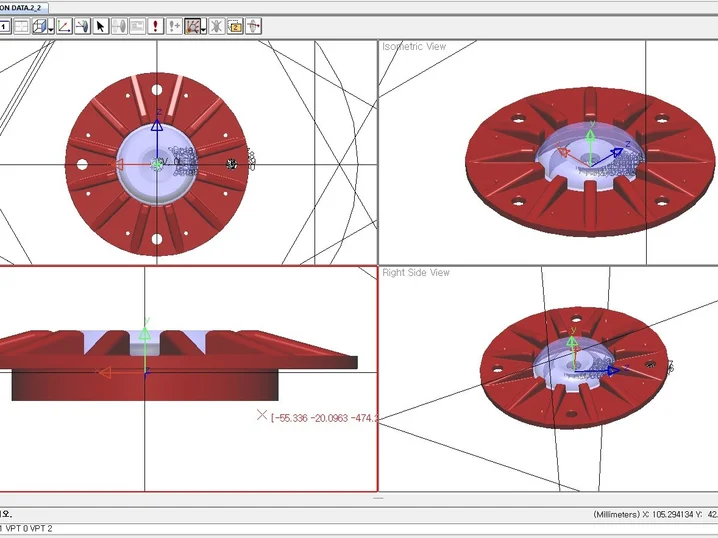
Task: Click the red coordinate readout text in viewport
Action: pos(323,418)
